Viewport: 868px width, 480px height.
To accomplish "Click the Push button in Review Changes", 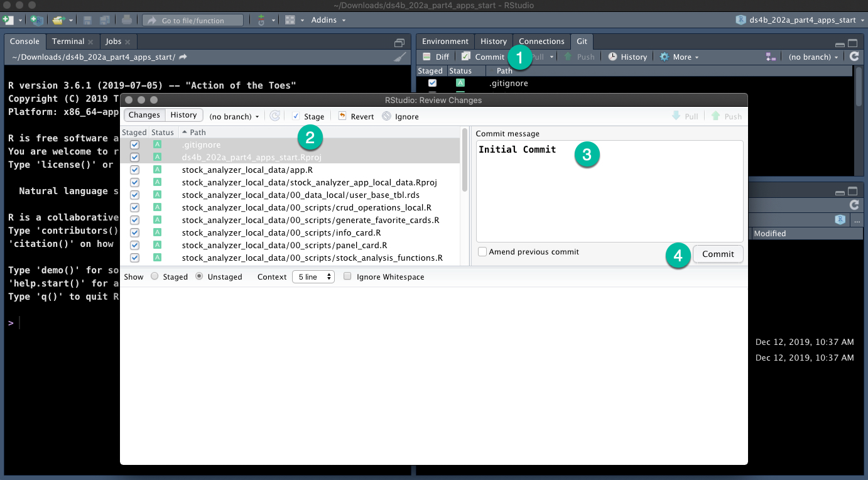I will point(726,116).
